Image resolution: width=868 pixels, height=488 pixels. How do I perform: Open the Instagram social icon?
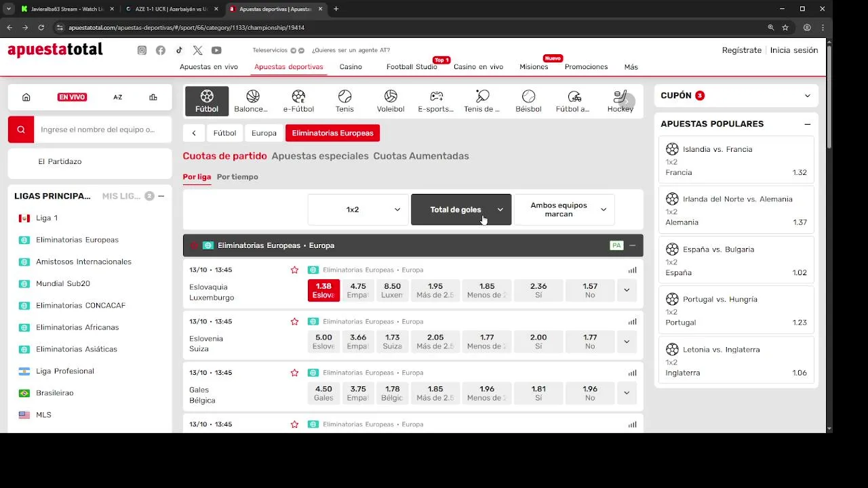pyautogui.click(x=142, y=50)
